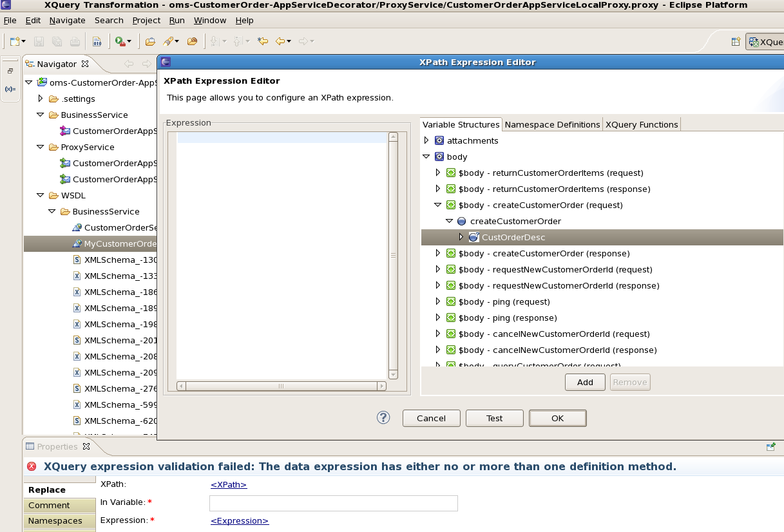The image size is (784, 532).
Task: Expand the CustOrderDesc node
Action: click(461, 237)
